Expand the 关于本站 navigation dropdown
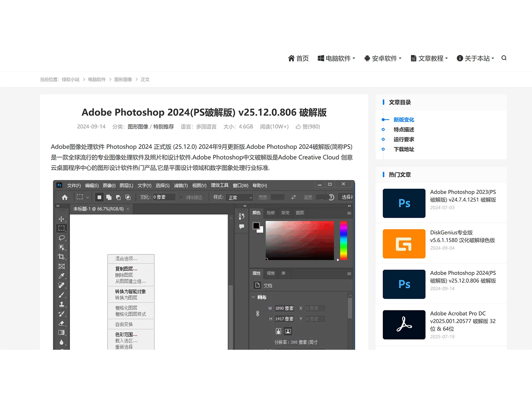This screenshot has width=532, height=399. 475,58
